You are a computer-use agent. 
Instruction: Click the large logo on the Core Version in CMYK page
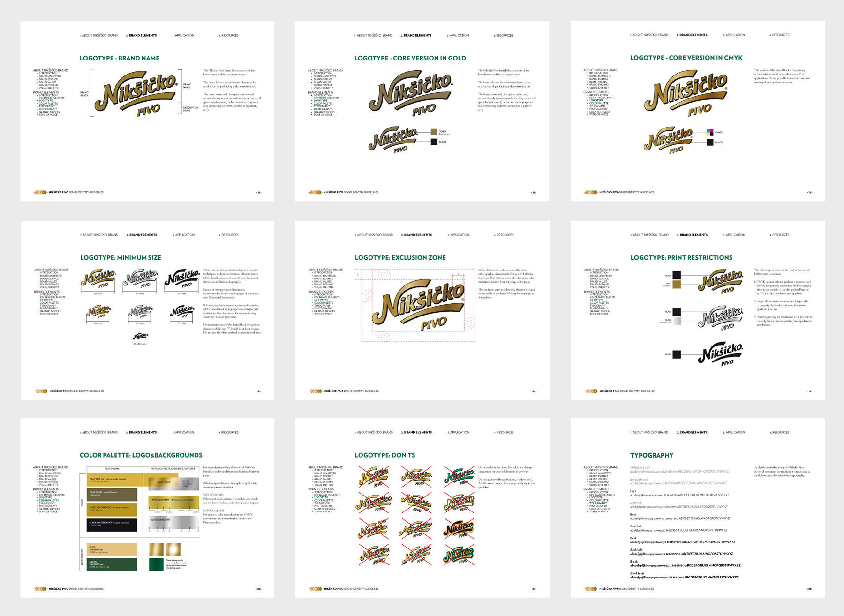(686, 94)
